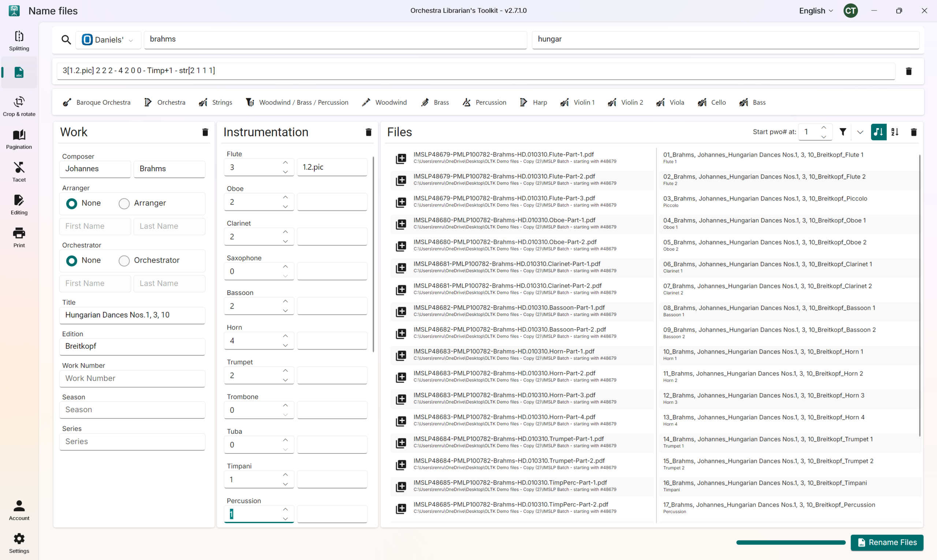The image size is (937, 560).
Task: Focus the Flute detail field 1.2.pic
Action: click(332, 167)
